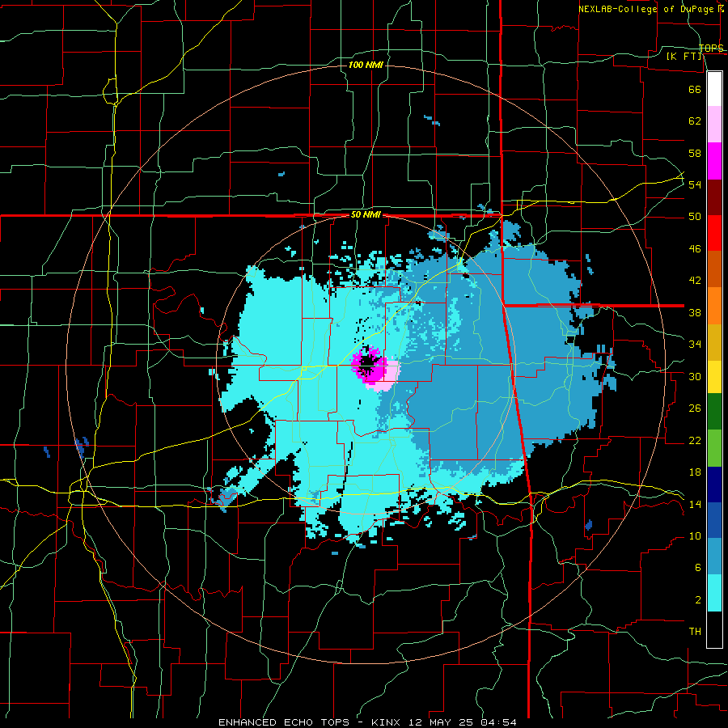728x728 pixels.
Task: Click the 14 legend value
Action: (695, 504)
